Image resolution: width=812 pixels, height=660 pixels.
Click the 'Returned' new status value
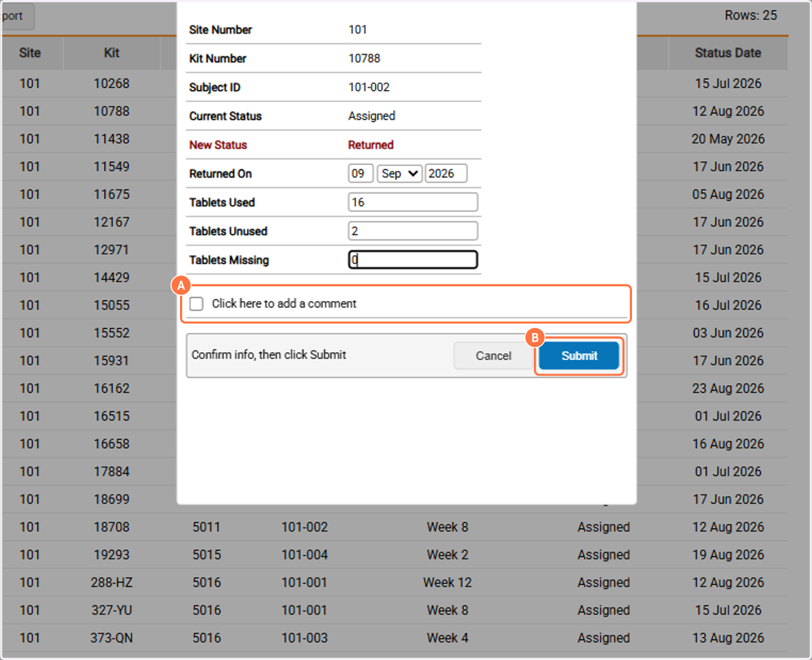click(x=371, y=145)
